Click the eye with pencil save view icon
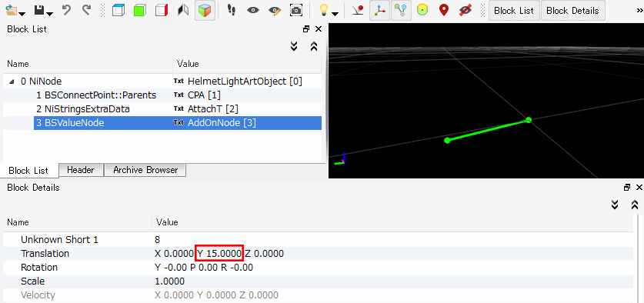The image size is (644, 303). tap(275, 10)
